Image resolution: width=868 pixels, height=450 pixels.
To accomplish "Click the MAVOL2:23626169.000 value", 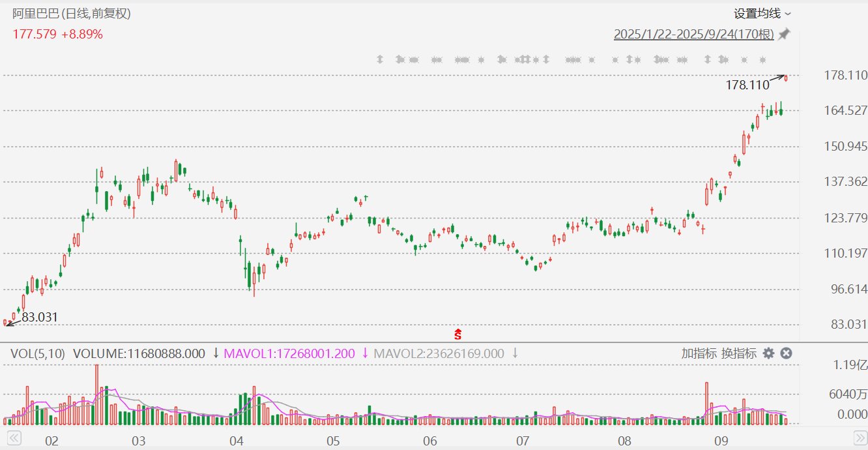I will (x=439, y=353).
